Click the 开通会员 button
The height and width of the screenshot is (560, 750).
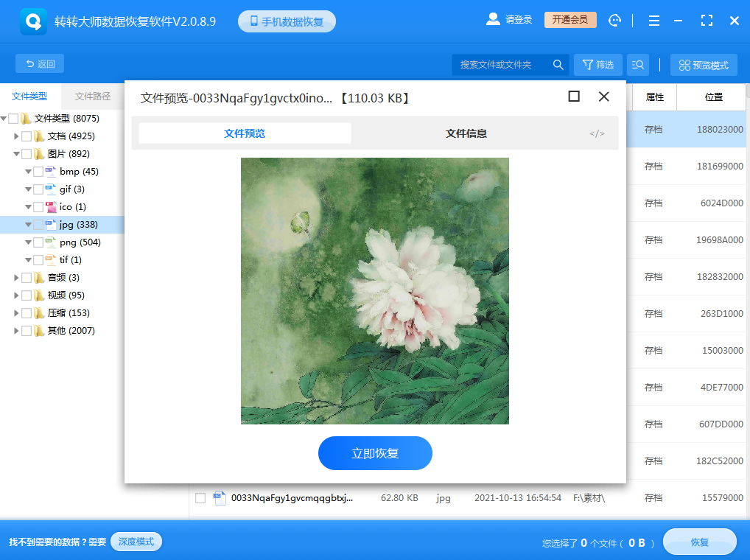click(570, 20)
